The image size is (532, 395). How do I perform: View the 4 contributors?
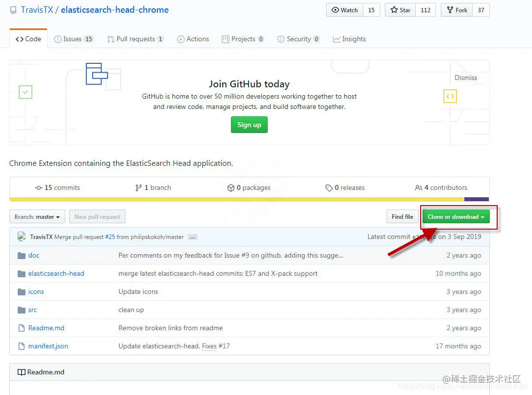tap(441, 187)
